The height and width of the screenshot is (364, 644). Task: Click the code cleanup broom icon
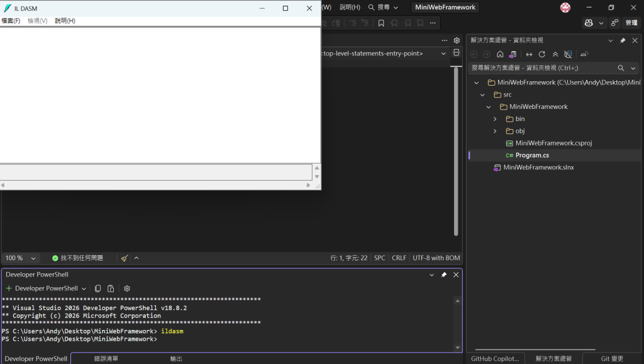point(125,258)
